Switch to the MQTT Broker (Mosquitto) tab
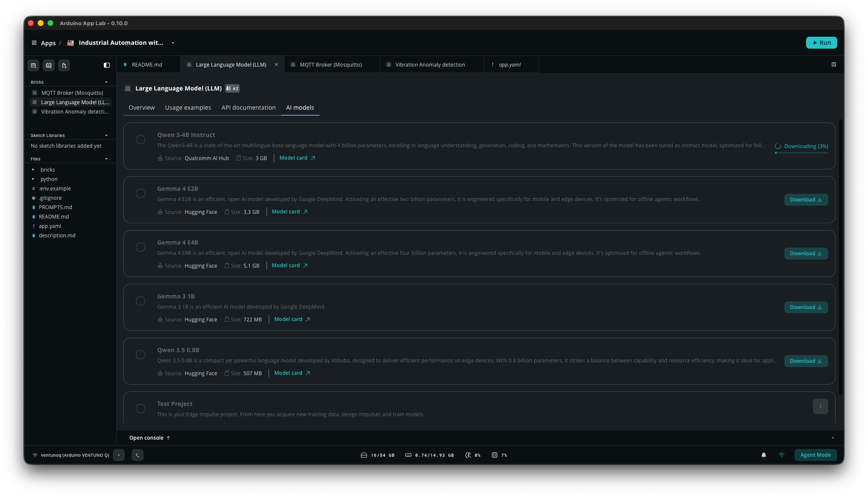This screenshot has height=496, width=868. (x=332, y=64)
